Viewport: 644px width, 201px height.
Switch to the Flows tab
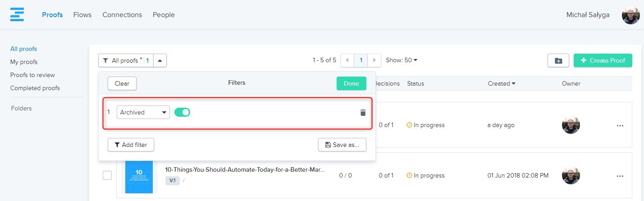[x=82, y=15]
